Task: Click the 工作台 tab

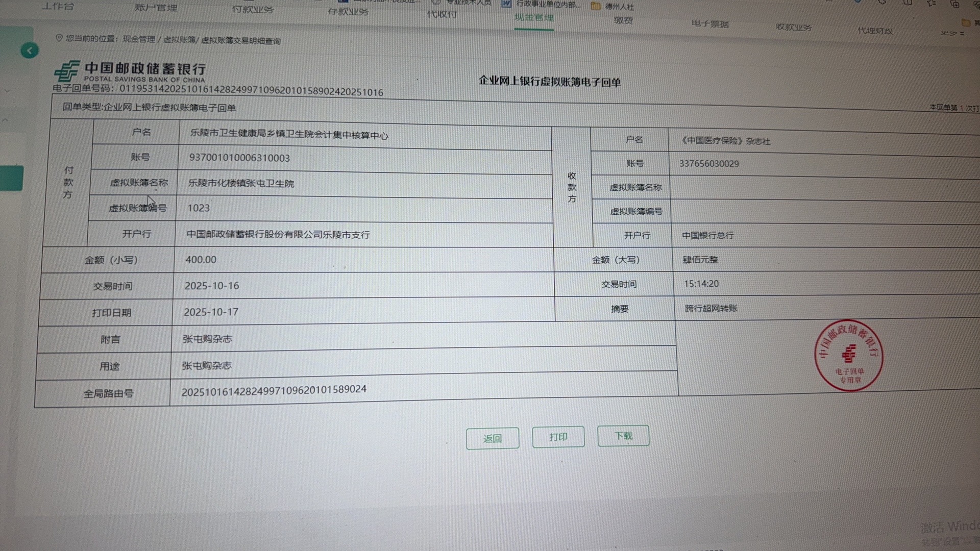Action: [x=58, y=6]
